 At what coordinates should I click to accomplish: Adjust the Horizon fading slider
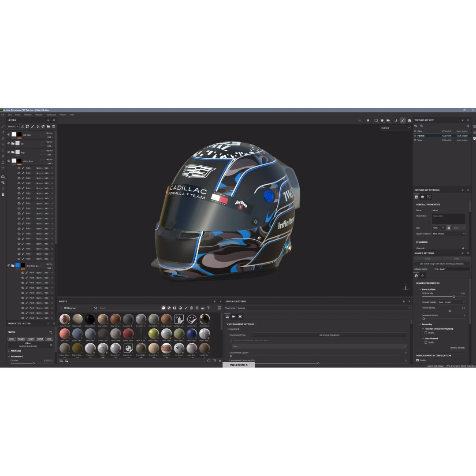pyautogui.click(x=450, y=311)
